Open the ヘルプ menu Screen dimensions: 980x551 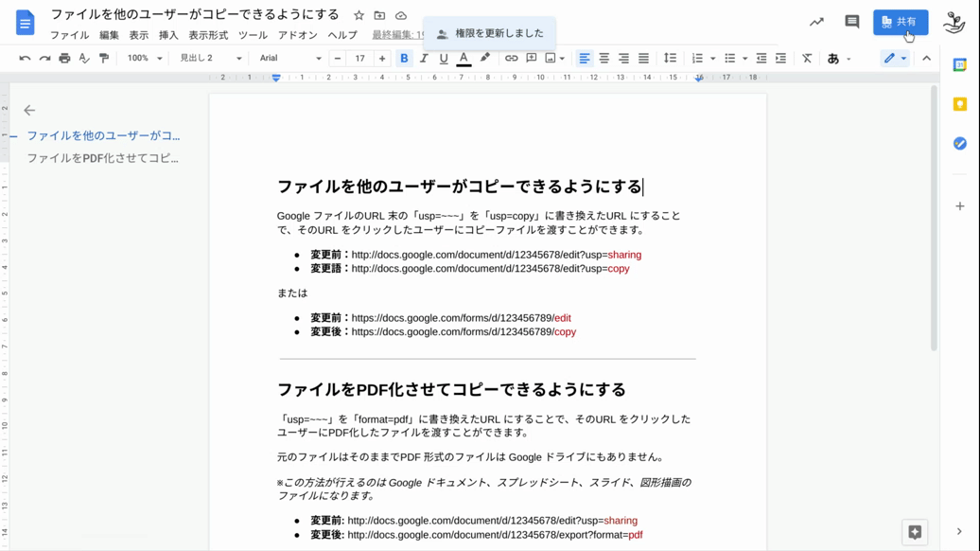coord(342,35)
